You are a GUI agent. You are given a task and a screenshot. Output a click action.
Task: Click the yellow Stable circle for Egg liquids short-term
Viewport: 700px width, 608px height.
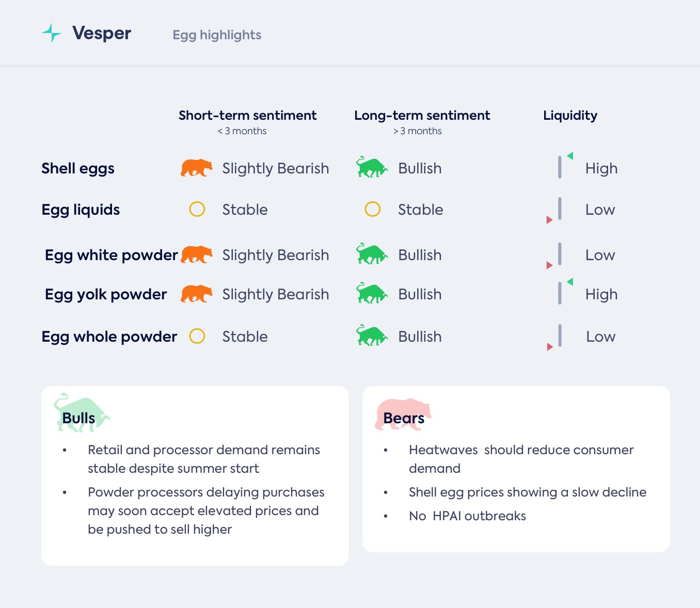tap(197, 209)
